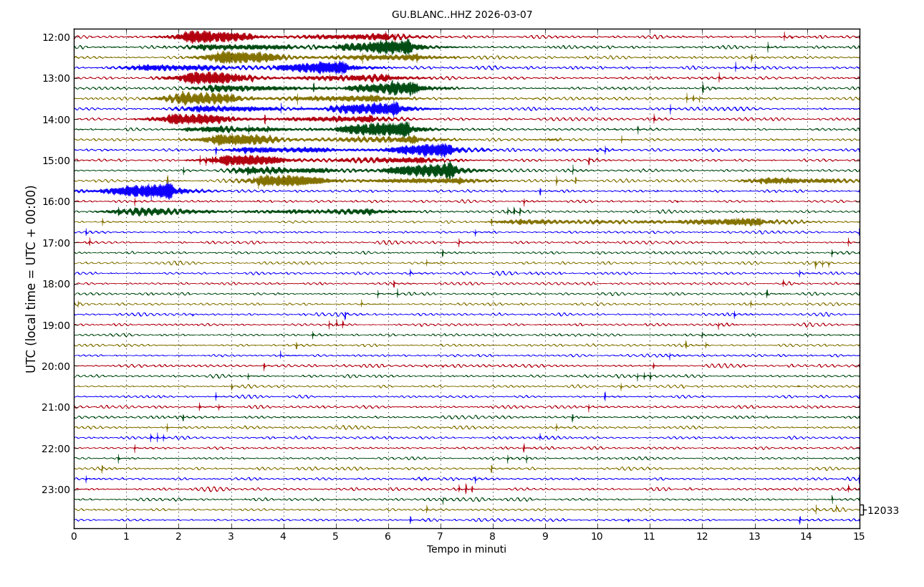Select the 12:00 time label
The height and width of the screenshot is (587, 924).
[x=56, y=37]
